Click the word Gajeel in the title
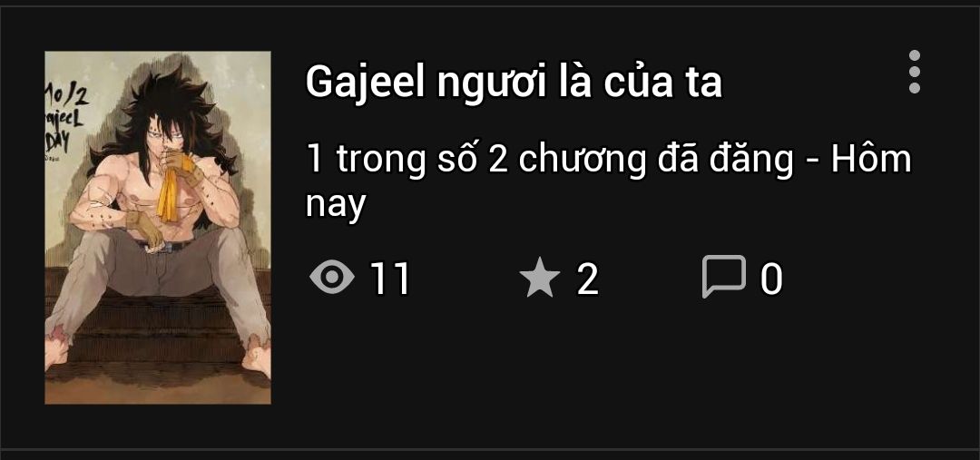 pos(367,83)
